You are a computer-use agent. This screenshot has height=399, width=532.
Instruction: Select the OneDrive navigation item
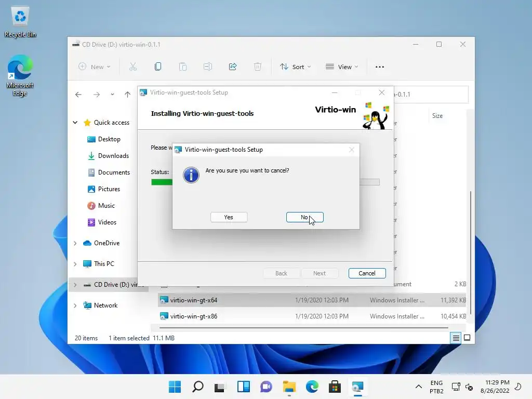coord(101,243)
